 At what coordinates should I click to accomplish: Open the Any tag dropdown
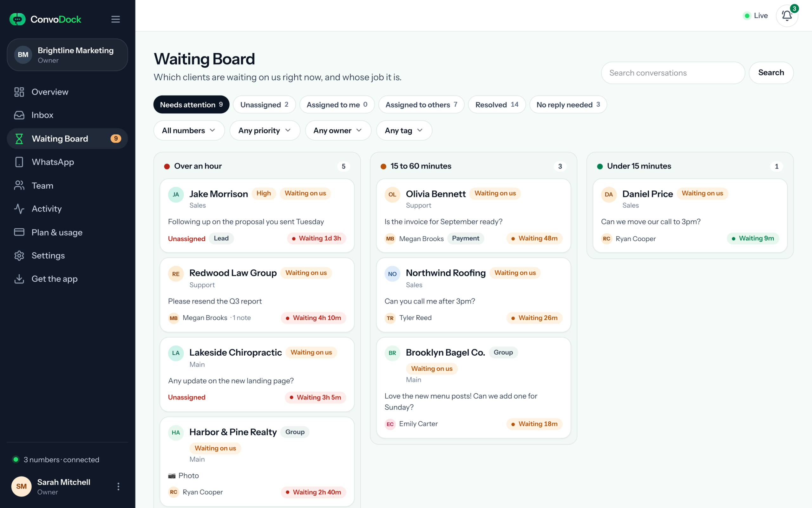(404, 130)
